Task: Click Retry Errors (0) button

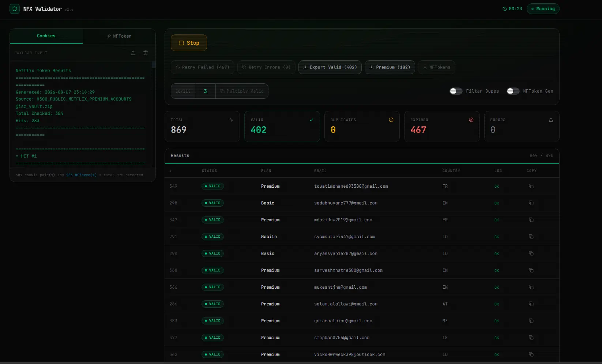Action: tap(266, 67)
